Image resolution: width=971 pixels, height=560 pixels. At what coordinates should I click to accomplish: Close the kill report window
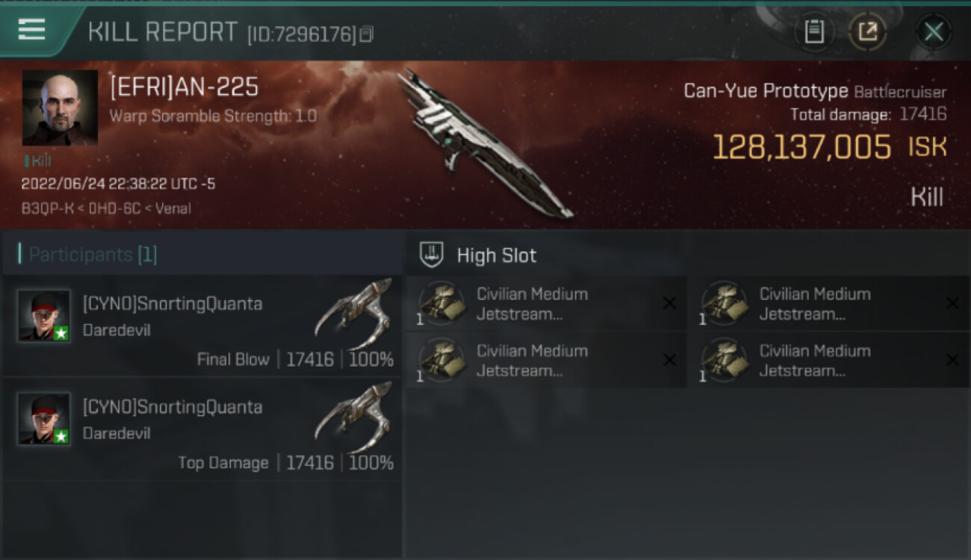pyautogui.click(x=934, y=31)
